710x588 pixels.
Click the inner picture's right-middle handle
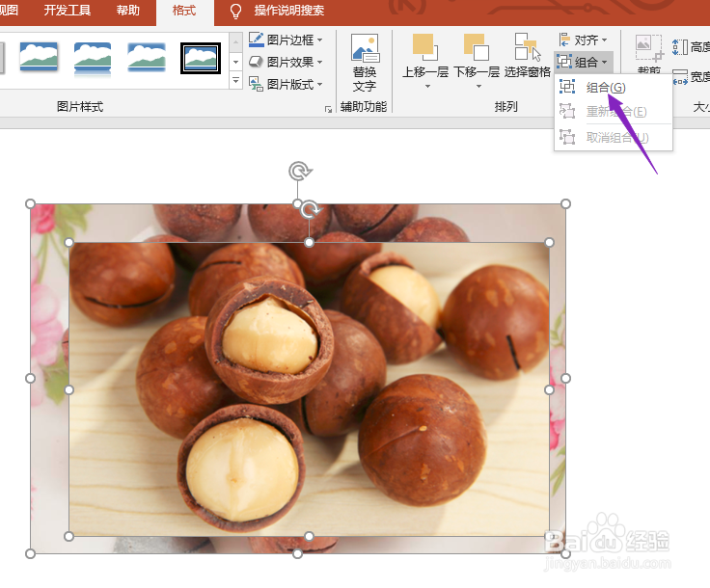pos(549,389)
